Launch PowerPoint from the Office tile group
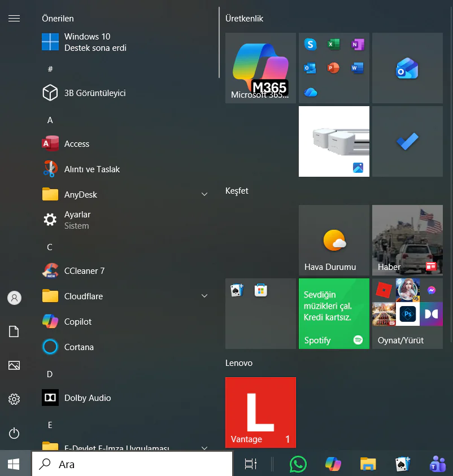The height and width of the screenshot is (476, 453). (x=334, y=68)
